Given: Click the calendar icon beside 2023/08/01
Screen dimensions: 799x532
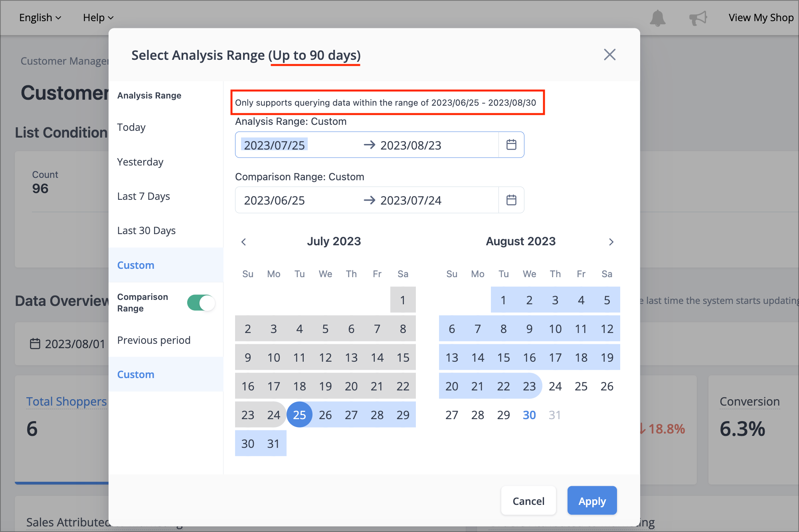Looking at the screenshot, I should (35, 344).
